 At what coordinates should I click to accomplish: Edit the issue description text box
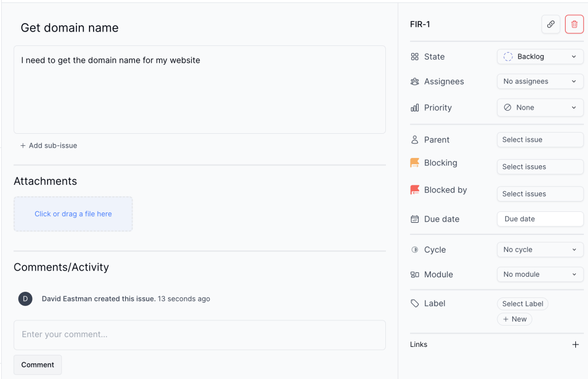click(x=199, y=90)
